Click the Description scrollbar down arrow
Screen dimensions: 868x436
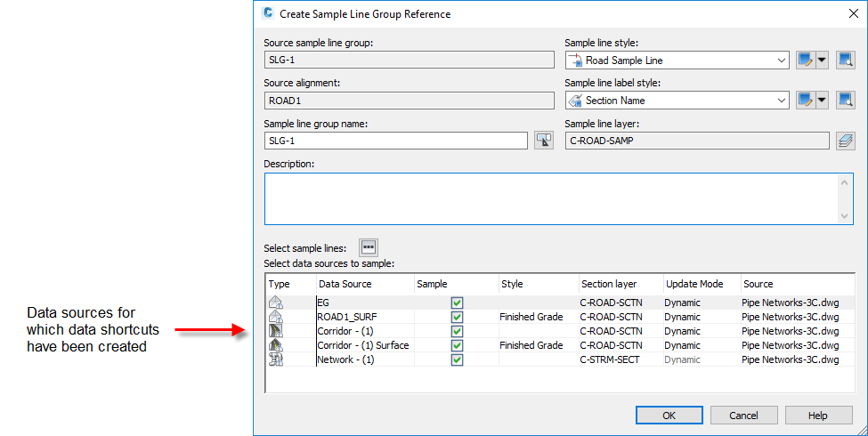click(846, 216)
